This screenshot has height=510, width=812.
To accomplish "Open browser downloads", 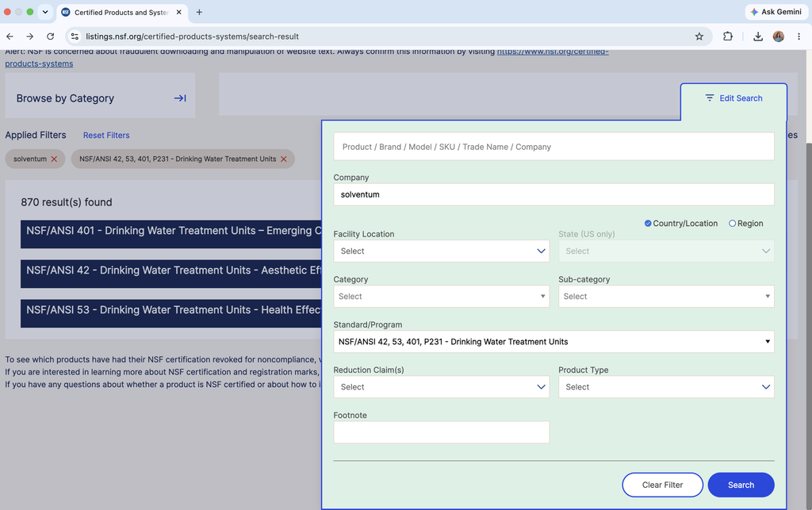I will pyautogui.click(x=757, y=36).
